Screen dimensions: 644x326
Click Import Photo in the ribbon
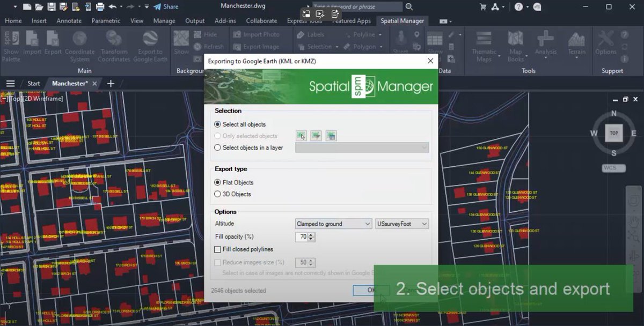256,34
